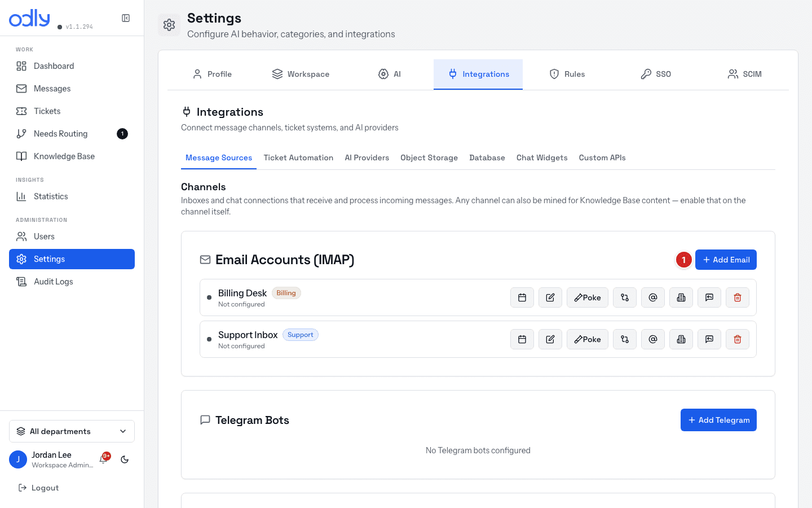
Task: Expand the All departments dropdown
Action: click(72, 431)
